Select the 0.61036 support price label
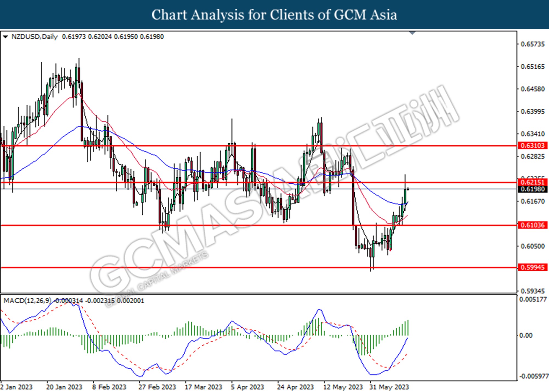This screenshot has width=549, height=392. tap(533, 225)
